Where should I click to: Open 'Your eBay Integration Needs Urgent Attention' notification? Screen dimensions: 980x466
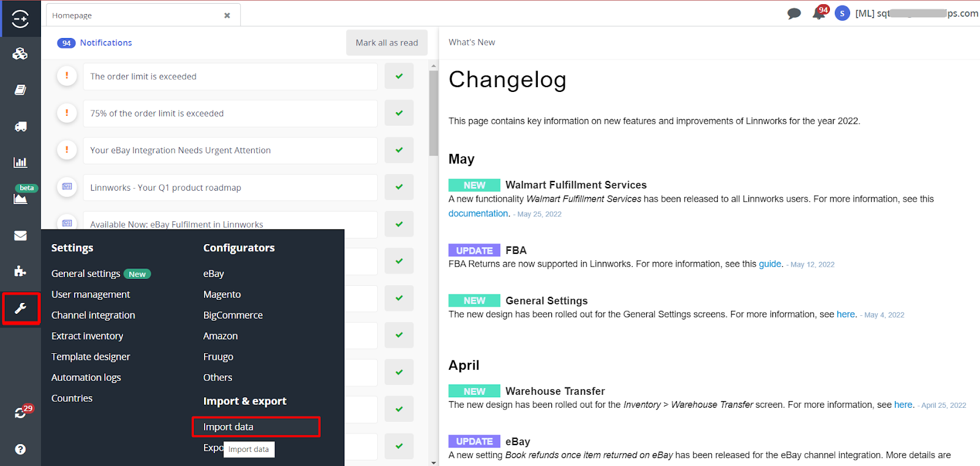tap(230, 150)
